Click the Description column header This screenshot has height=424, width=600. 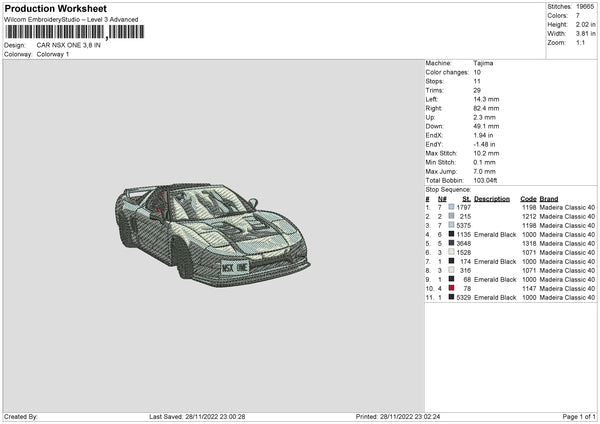click(x=491, y=198)
